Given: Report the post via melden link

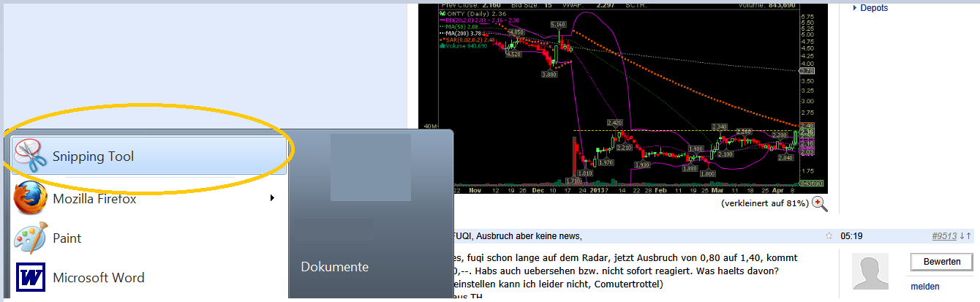Looking at the screenshot, I should click(x=924, y=286).
